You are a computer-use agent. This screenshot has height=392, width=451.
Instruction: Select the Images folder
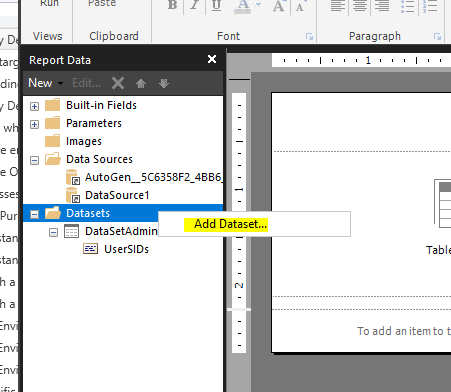[x=84, y=141]
